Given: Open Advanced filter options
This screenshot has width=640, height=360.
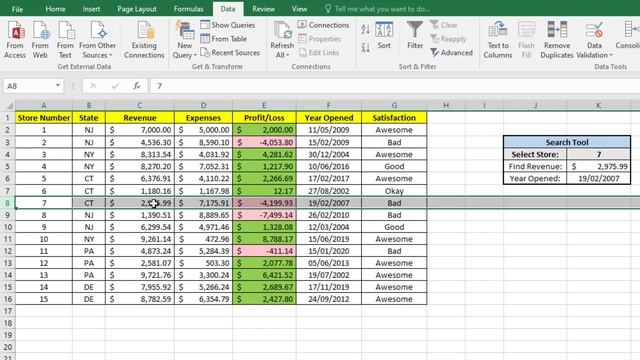Looking at the screenshot, I should [x=451, y=53].
